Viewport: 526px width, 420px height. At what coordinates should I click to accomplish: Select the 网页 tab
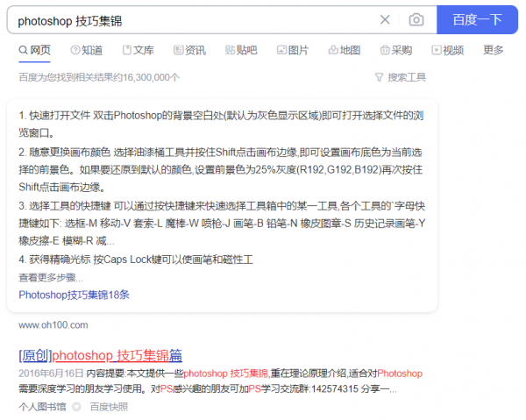(34, 50)
